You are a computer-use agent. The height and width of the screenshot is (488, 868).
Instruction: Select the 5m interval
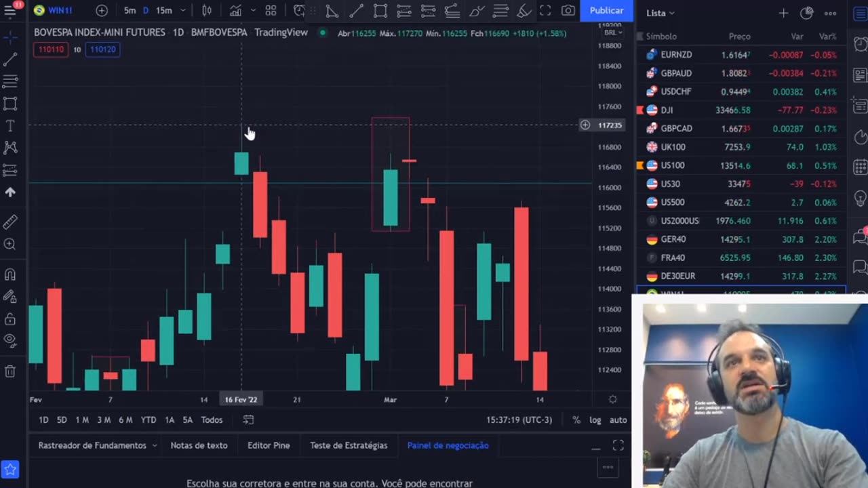click(129, 10)
